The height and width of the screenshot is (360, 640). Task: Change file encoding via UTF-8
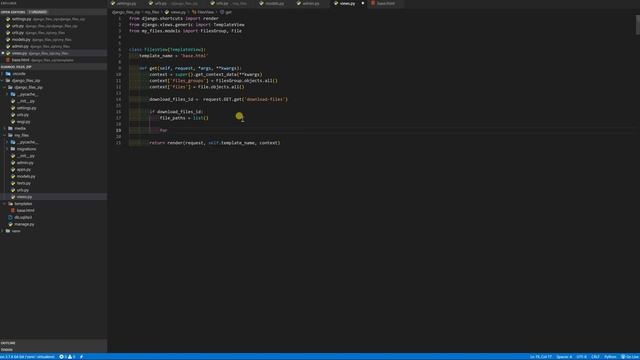point(581,357)
